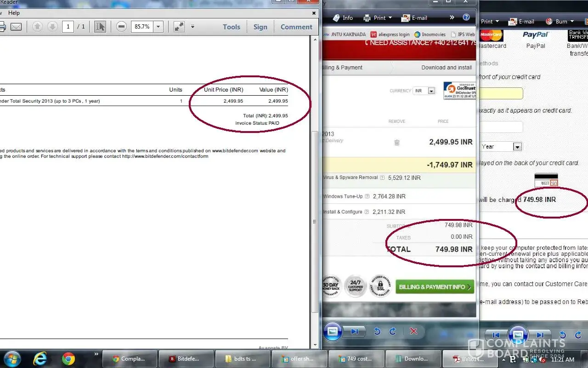Play slide show in the right photo viewer
Image resolution: width=588 pixels, height=368 pixels.
click(x=518, y=335)
